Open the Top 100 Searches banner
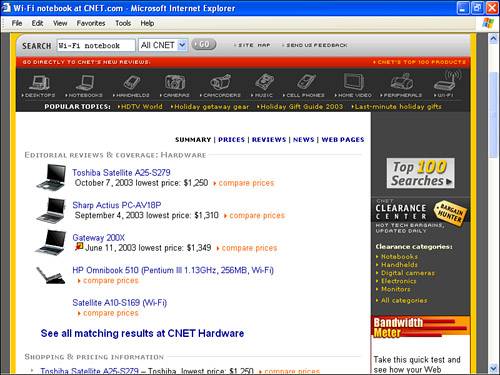500x375 pixels. click(x=420, y=173)
